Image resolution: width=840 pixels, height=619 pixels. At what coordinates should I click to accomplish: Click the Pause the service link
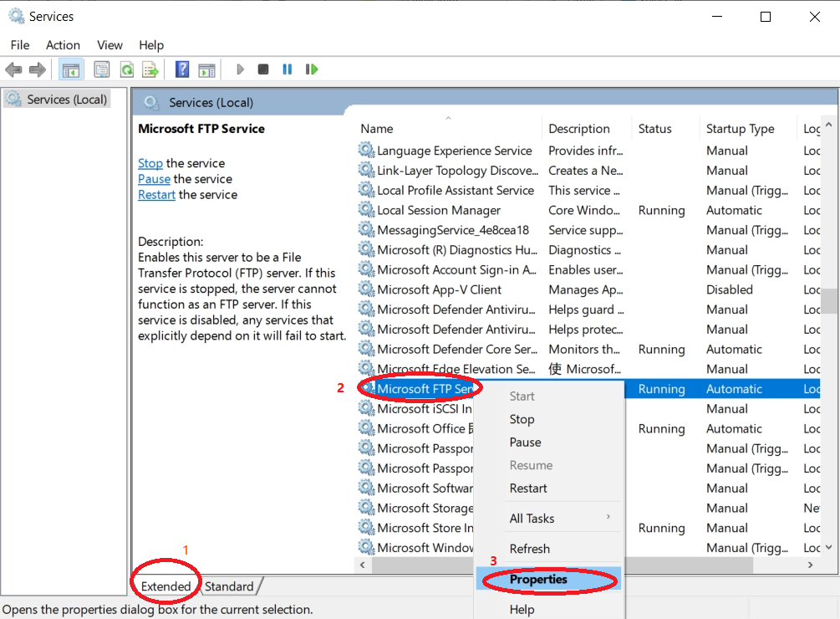tap(155, 178)
